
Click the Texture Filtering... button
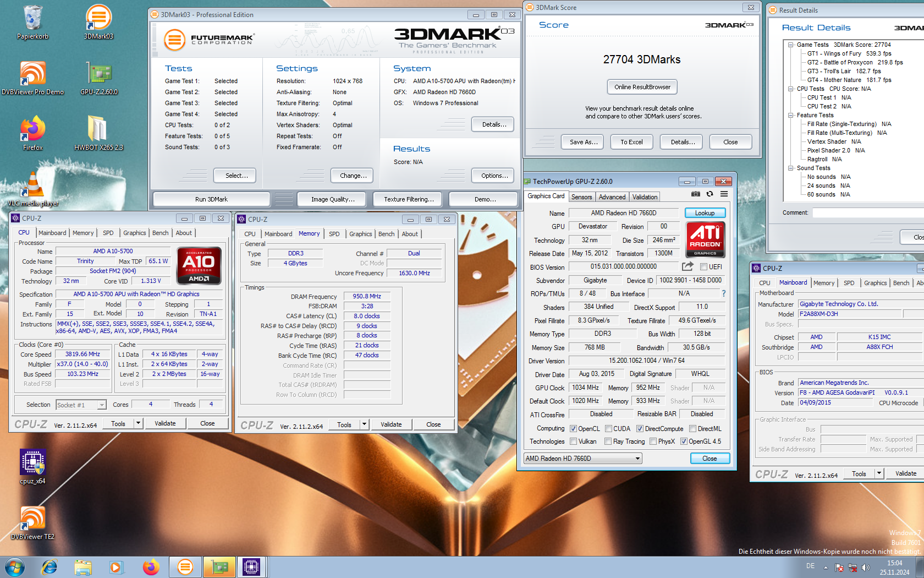pos(409,199)
